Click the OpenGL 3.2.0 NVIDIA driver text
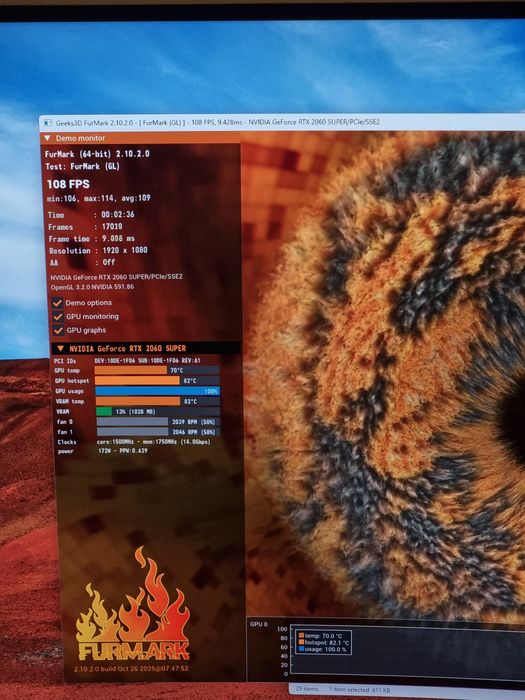This screenshot has width=525, height=700. pos(92,287)
